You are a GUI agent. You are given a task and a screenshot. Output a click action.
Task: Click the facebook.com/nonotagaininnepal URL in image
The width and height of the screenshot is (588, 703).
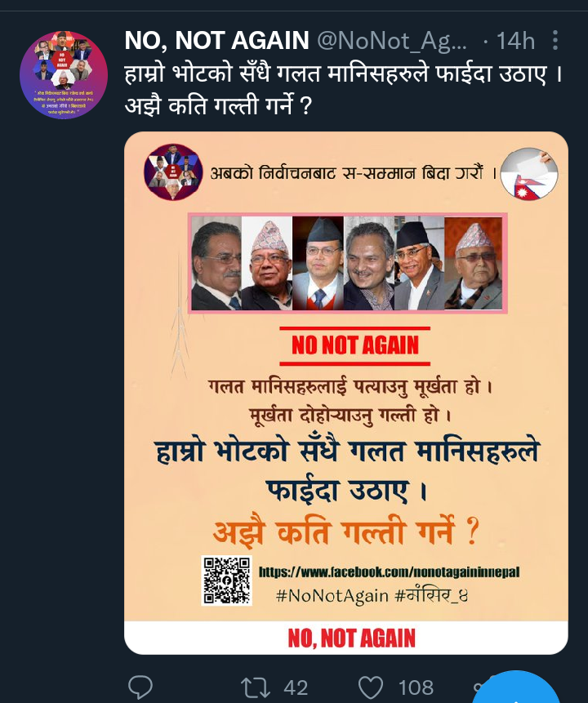pyautogui.click(x=389, y=572)
